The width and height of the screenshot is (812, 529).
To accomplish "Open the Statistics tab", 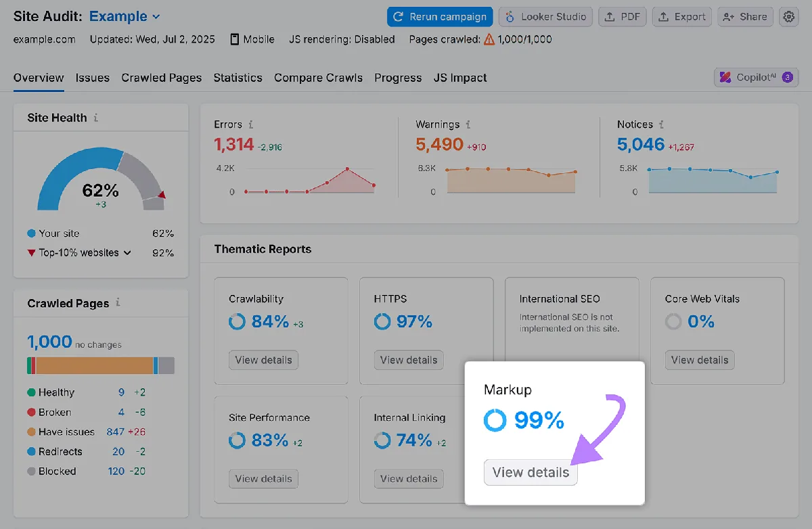I will coord(238,78).
